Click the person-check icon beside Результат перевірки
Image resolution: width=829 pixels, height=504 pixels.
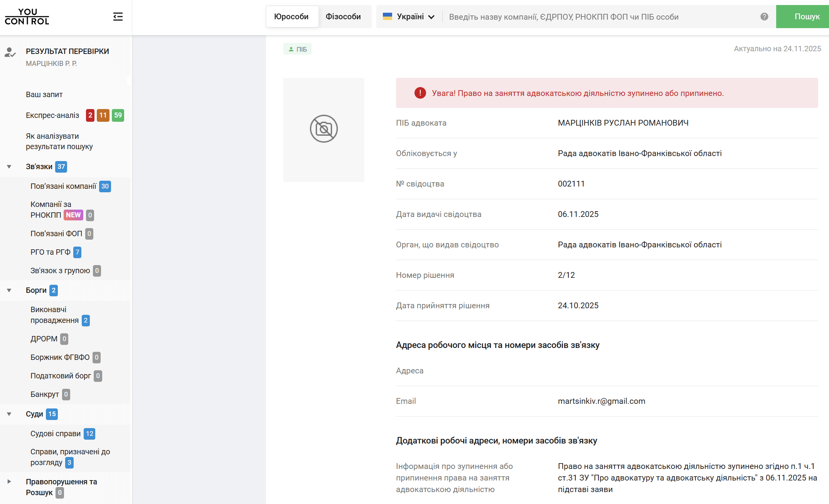pos(10,52)
